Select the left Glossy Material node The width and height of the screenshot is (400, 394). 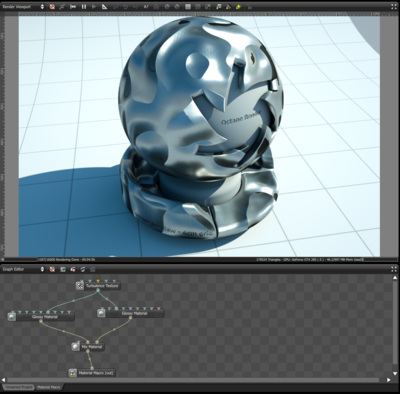click(41, 317)
